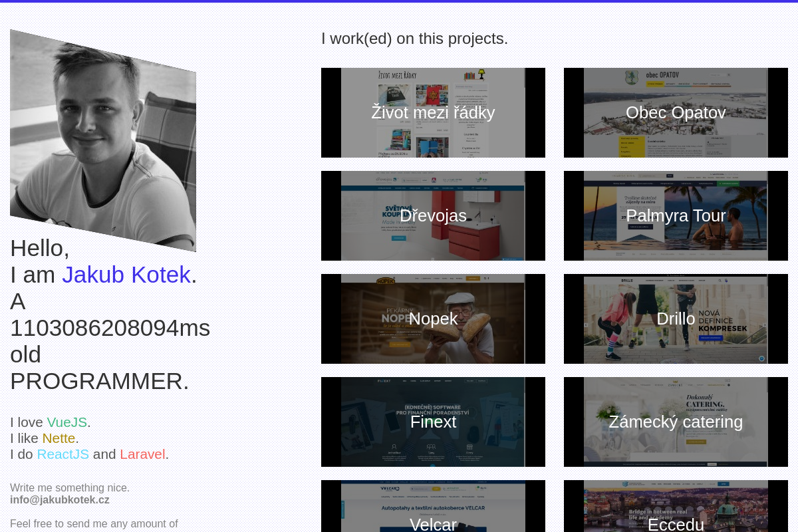Screen dimensions: 798x532
Task: Open the Nopek bakery project tile
Action: click(433, 319)
